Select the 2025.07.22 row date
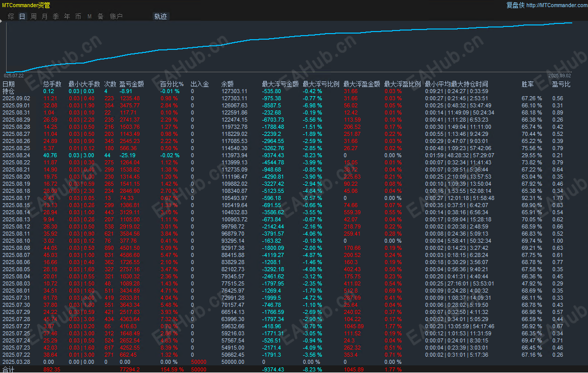The height and width of the screenshot is (373, 588). 16,355
